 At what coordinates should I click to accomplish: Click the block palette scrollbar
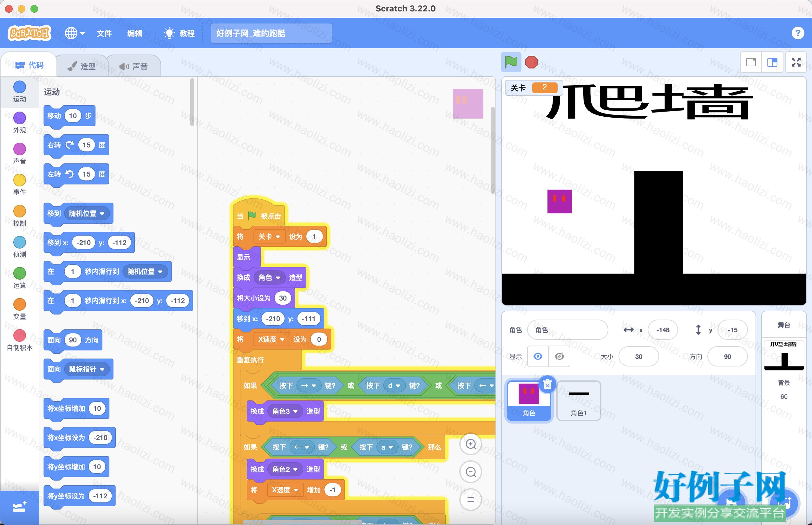point(192,102)
